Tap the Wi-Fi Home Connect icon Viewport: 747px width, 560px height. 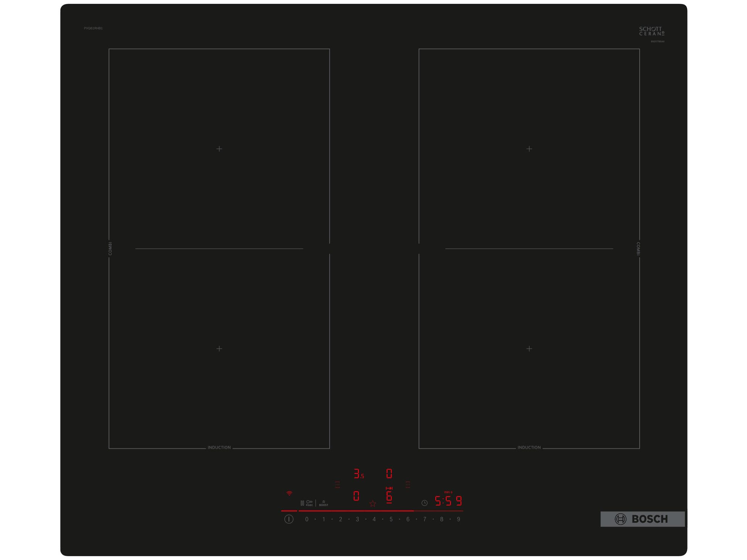tap(289, 493)
